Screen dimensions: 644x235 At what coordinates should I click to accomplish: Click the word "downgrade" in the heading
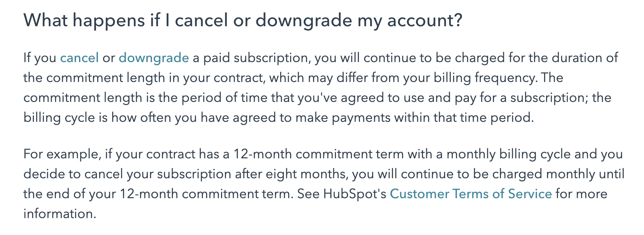pos(303,20)
